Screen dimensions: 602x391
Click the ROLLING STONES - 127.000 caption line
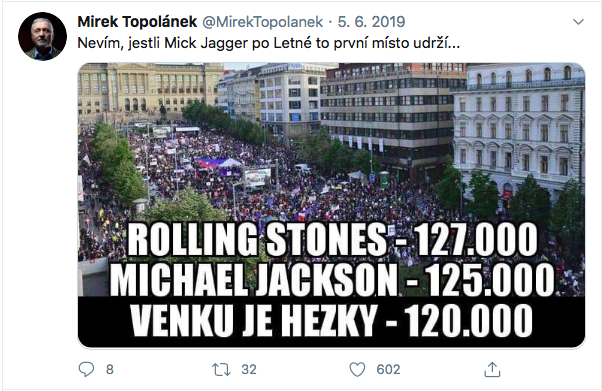pos(332,240)
